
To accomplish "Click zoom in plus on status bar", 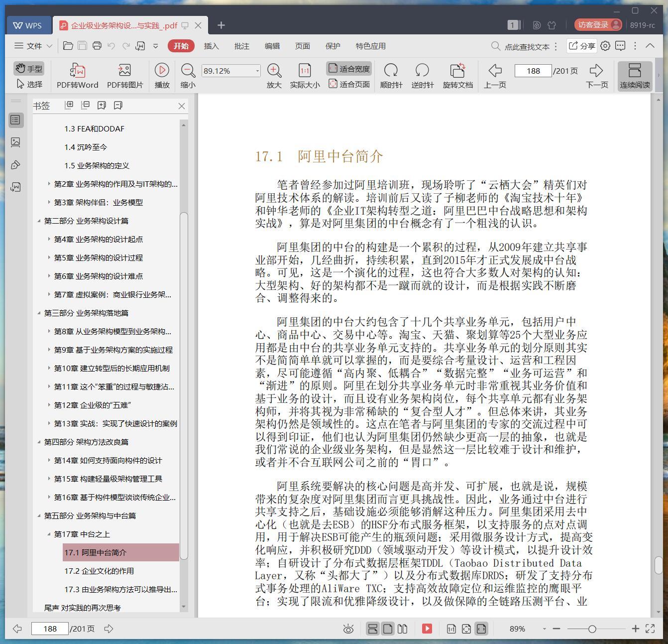I will click(x=635, y=629).
